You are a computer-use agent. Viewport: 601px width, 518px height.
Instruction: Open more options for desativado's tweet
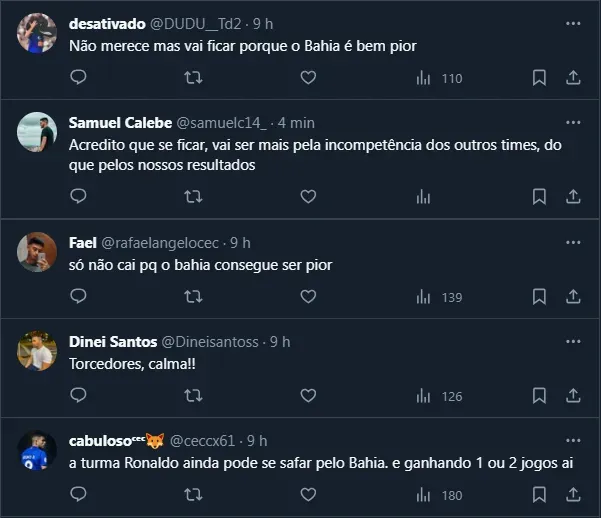[573, 22]
